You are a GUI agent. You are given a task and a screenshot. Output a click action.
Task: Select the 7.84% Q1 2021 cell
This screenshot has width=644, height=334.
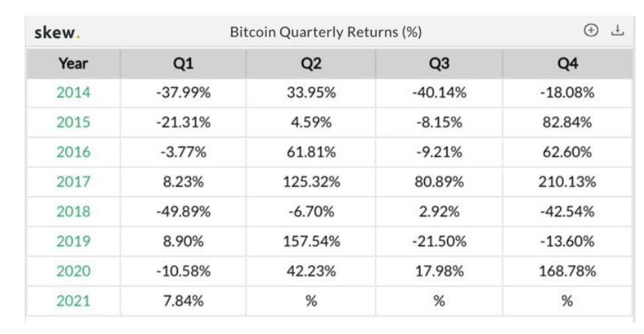(183, 301)
